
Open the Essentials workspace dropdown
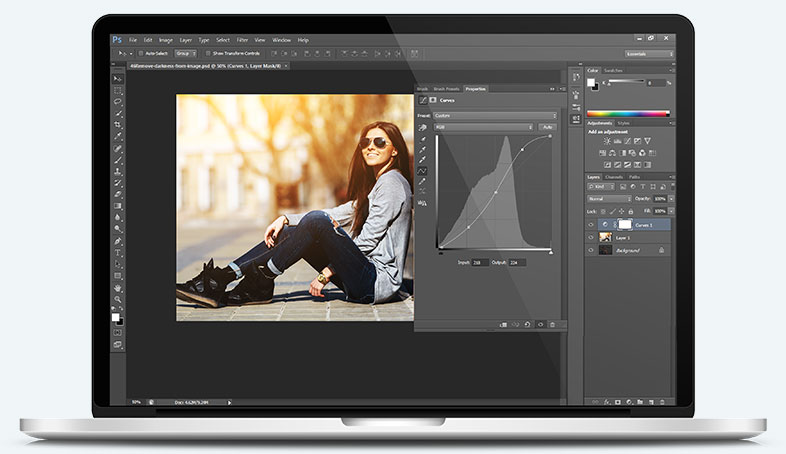[649, 54]
